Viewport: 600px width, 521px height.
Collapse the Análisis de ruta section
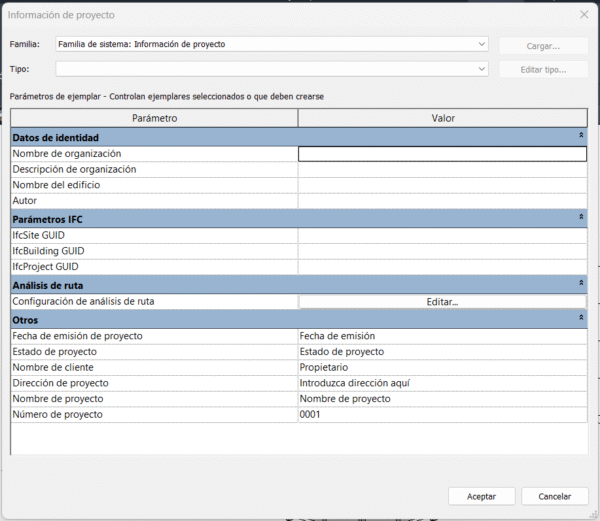pos(581,284)
